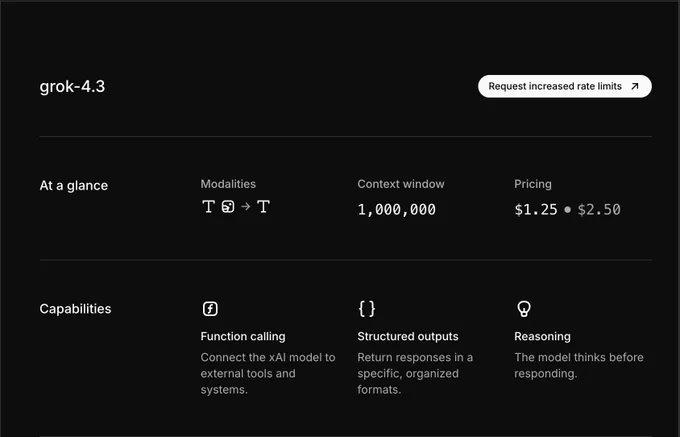
Task: Click the Capabilities section label
Action: (x=75, y=309)
